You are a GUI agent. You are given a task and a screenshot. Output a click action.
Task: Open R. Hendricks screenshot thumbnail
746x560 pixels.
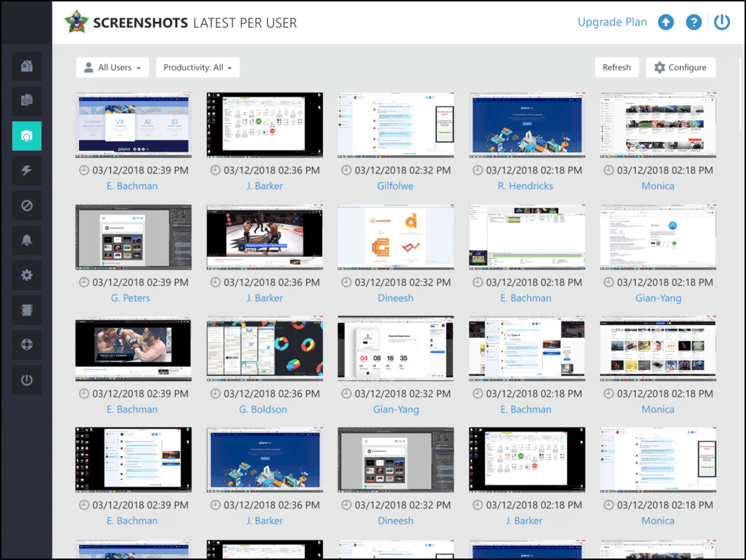pyautogui.click(x=527, y=125)
